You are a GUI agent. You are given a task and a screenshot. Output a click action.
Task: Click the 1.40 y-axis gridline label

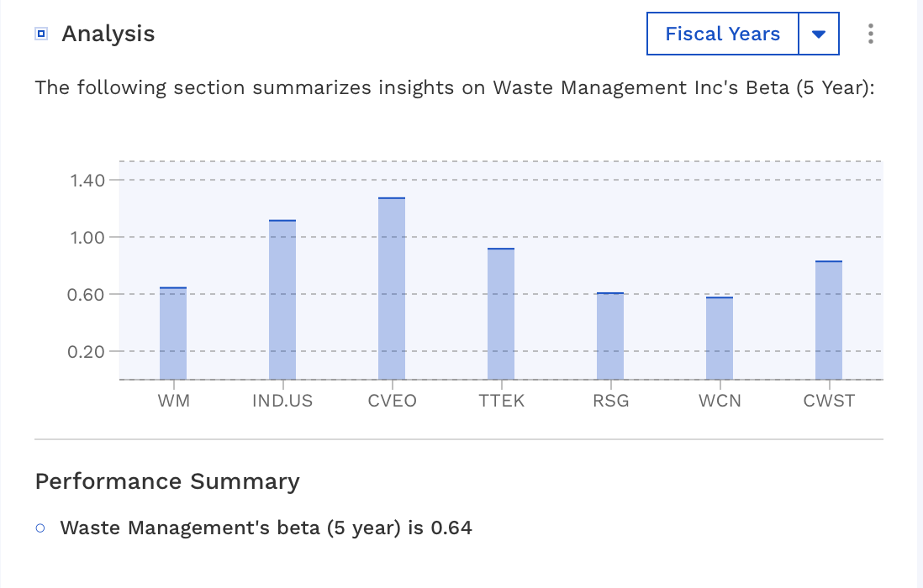tap(86, 180)
